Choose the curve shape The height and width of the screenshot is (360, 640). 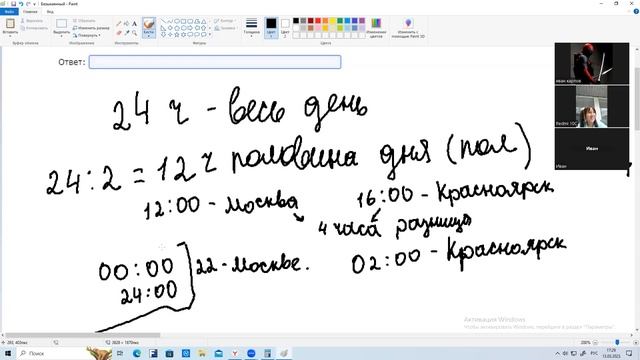click(x=170, y=21)
